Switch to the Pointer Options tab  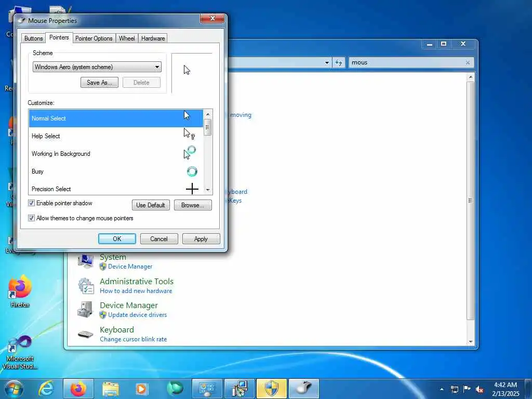94,38
